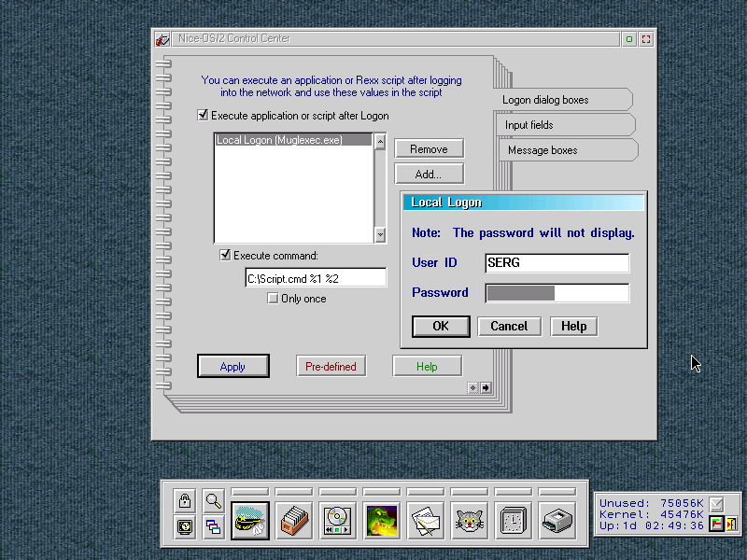Expand the drawer above the dragon icon
747x560 pixels.
tap(382, 492)
